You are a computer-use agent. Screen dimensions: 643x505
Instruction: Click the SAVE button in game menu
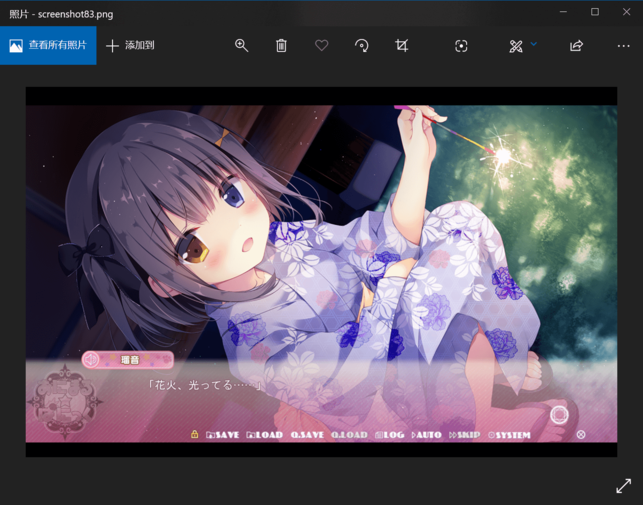tap(223, 435)
